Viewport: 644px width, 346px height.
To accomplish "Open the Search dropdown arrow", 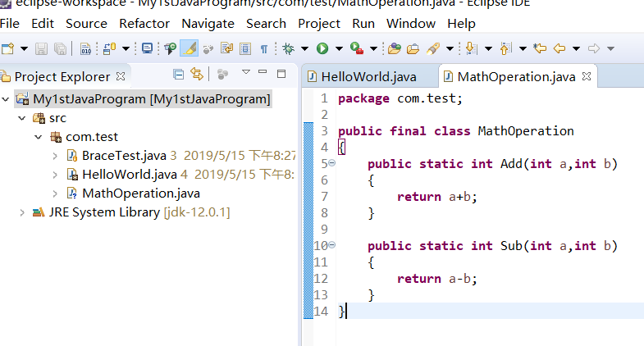I will click(450, 48).
